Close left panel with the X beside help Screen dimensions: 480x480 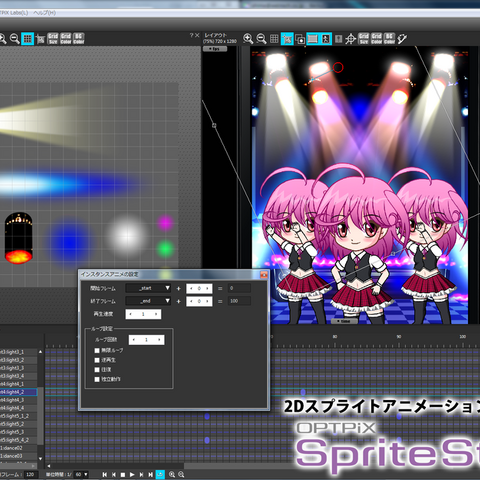tap(197, 35)
